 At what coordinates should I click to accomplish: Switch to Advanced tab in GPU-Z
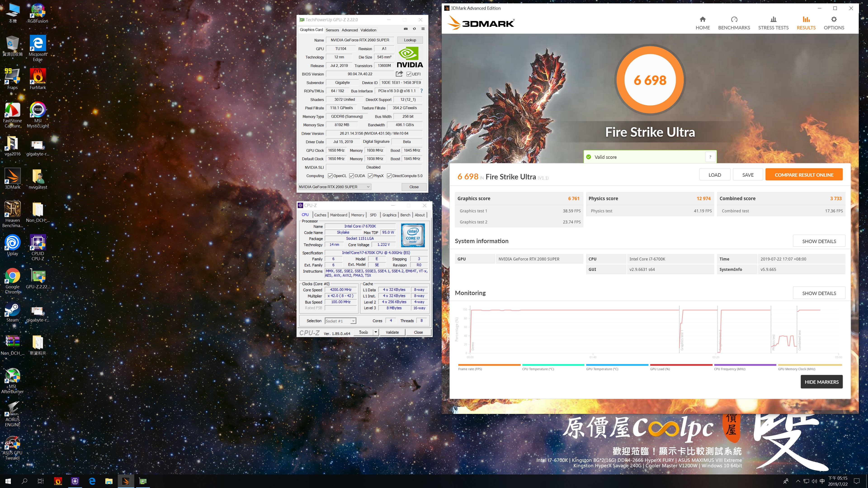[349, 30]
